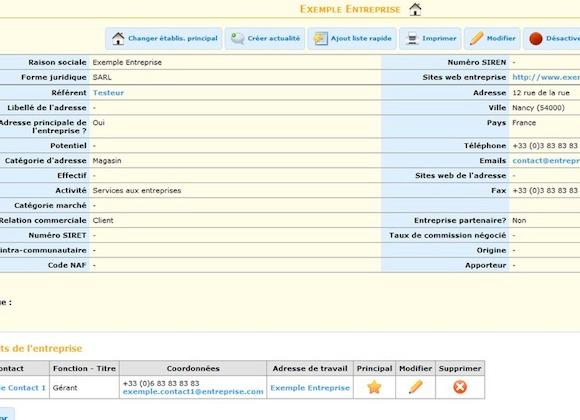Screen dimensions: 580x420
Task: Click the home icon beside Exemple Entreprise title
Action: coord(415,9)
